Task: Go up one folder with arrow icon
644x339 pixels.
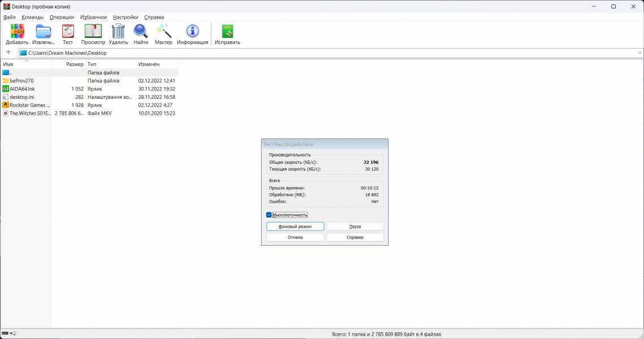Action: 8,53
